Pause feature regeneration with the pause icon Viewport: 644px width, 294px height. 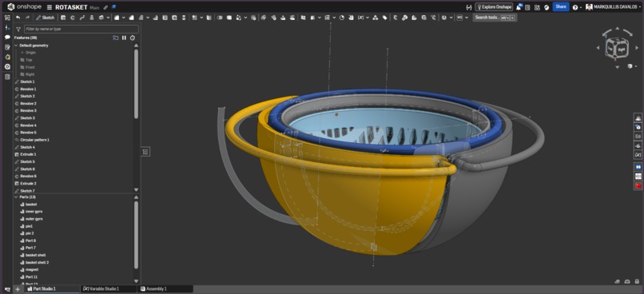(x=124, y=38)
